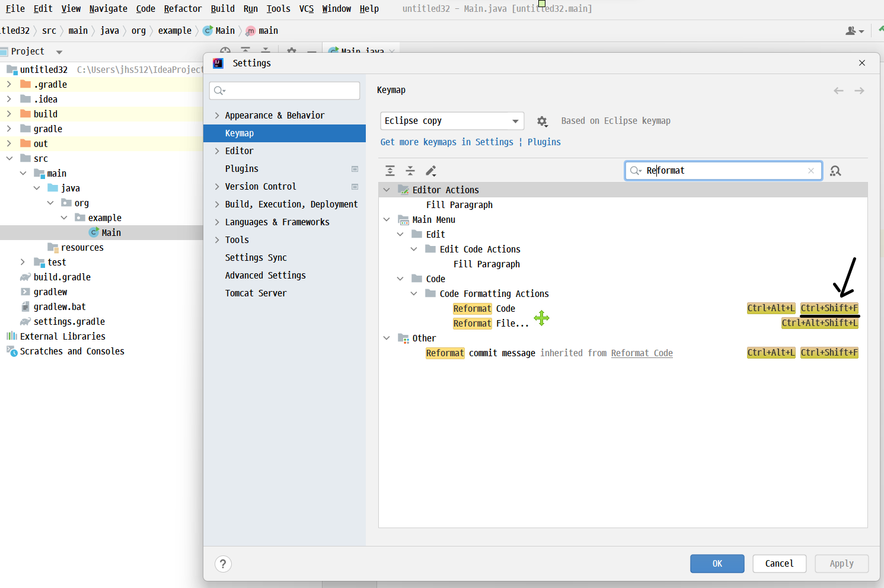Select gradlew.bat file in project tree

point(59,306)
